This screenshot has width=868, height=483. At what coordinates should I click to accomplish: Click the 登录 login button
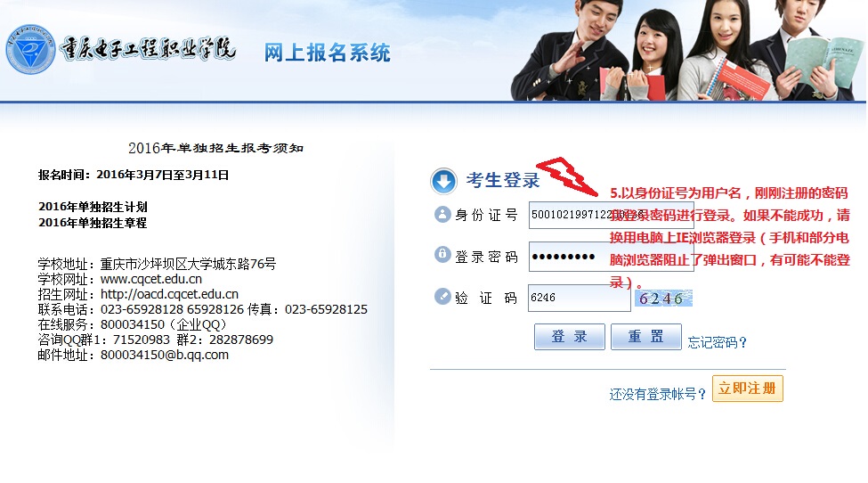point(569,336)
